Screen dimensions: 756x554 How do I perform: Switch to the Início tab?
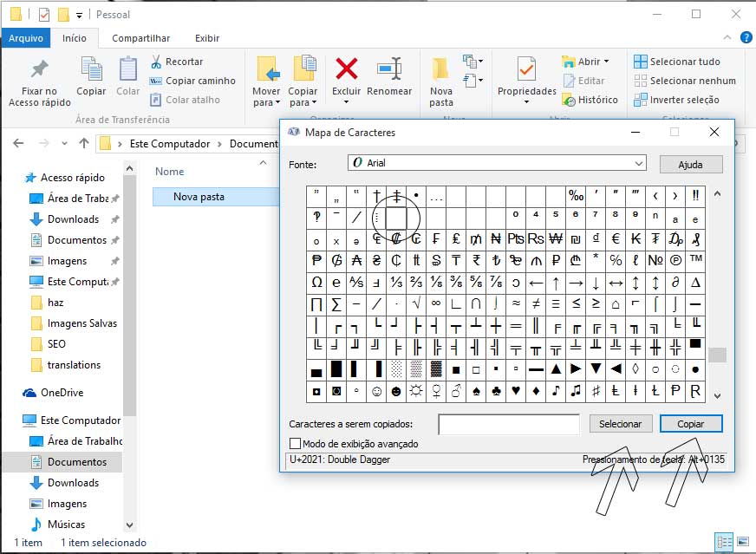(x=75, y=38)
